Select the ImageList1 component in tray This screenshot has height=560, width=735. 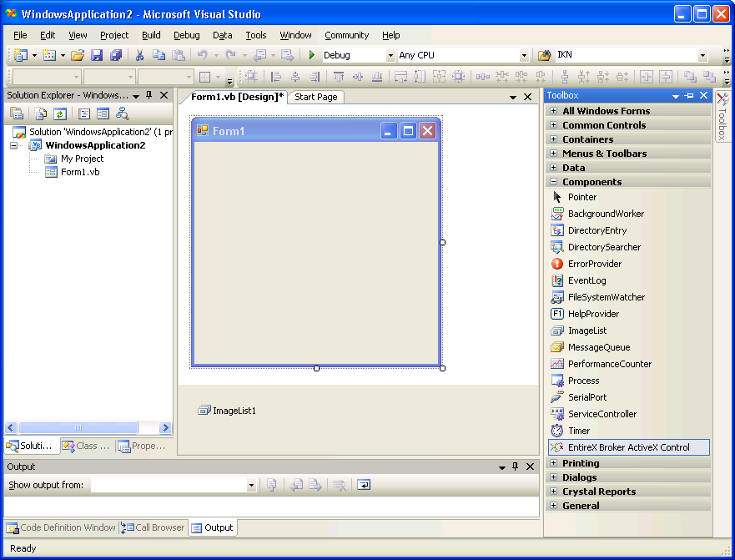tap(228, 411)
